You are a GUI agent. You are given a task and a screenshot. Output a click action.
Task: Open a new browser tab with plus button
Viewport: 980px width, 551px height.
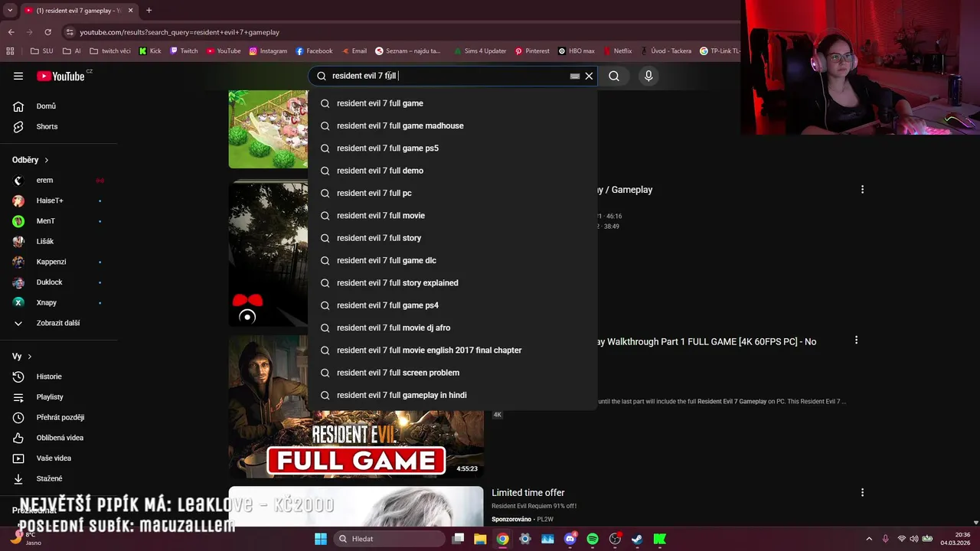click(149, 11)
